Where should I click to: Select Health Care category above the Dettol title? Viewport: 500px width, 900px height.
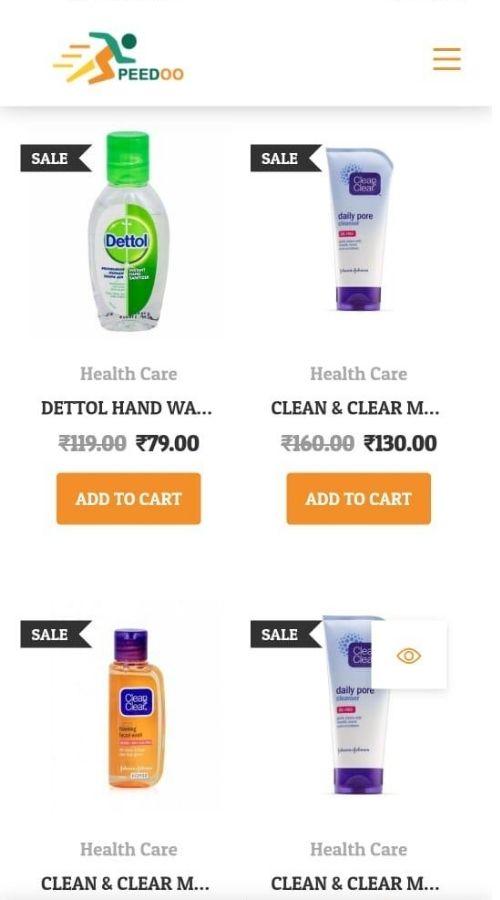point(129,374)
